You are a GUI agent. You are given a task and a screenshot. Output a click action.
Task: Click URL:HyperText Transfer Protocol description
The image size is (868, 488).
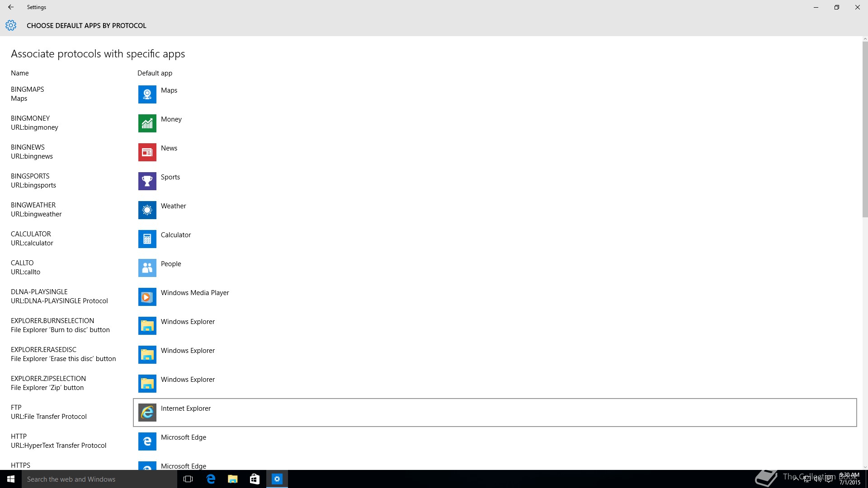click(x=59, y=446)
